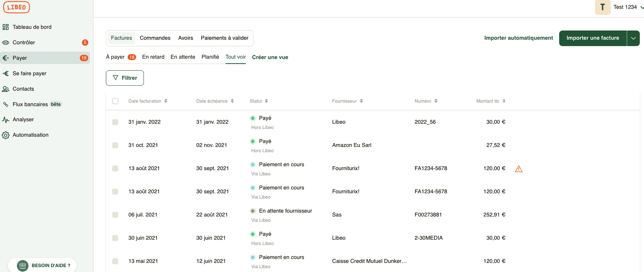Click the Flux bancaires link icon
The width and height of the screenshot is (644, 272).
6,104
